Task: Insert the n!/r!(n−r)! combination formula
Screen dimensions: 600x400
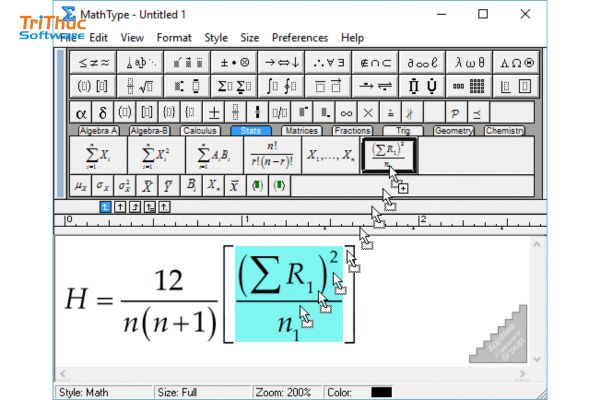Action: (272, 155)
